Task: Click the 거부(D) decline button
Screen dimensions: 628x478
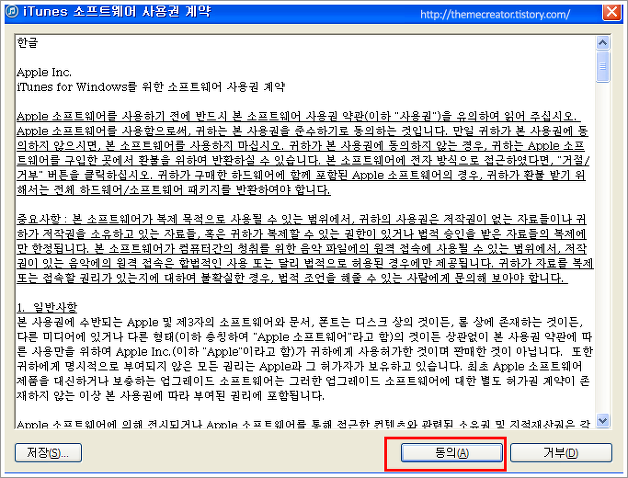Action: tap(561, 453)
